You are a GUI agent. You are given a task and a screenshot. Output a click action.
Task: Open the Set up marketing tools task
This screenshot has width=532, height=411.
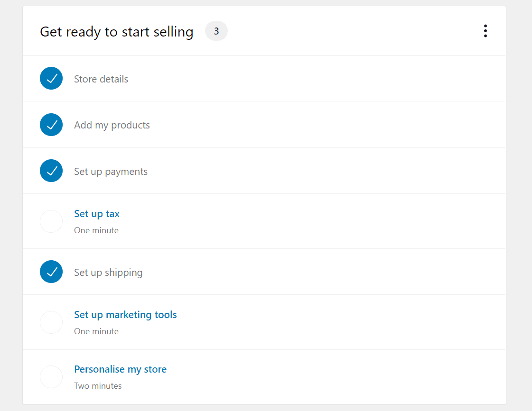(125, 314)
